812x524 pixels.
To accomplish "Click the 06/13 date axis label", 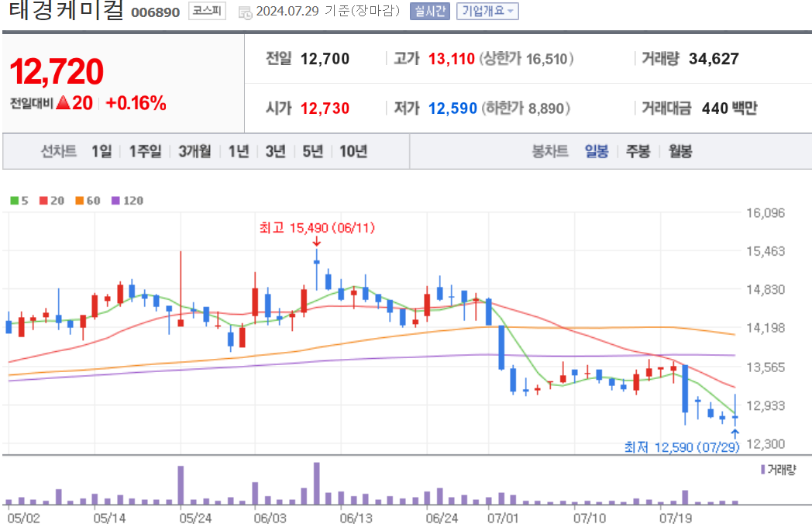I will pyautogui.click(x=356, y=518).
